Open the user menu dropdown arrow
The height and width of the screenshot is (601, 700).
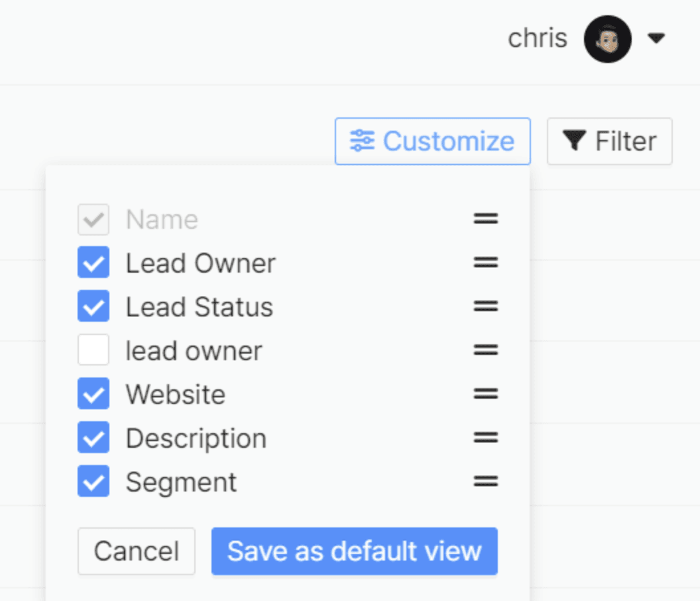[656, 38]
